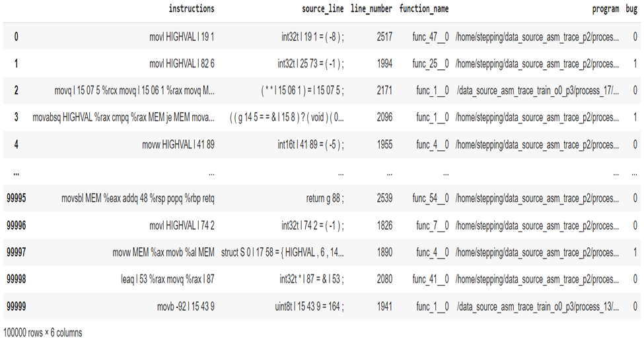This screenshot has height=343, width=644.
Task: Click the program column header
Action: pos(606,9)
